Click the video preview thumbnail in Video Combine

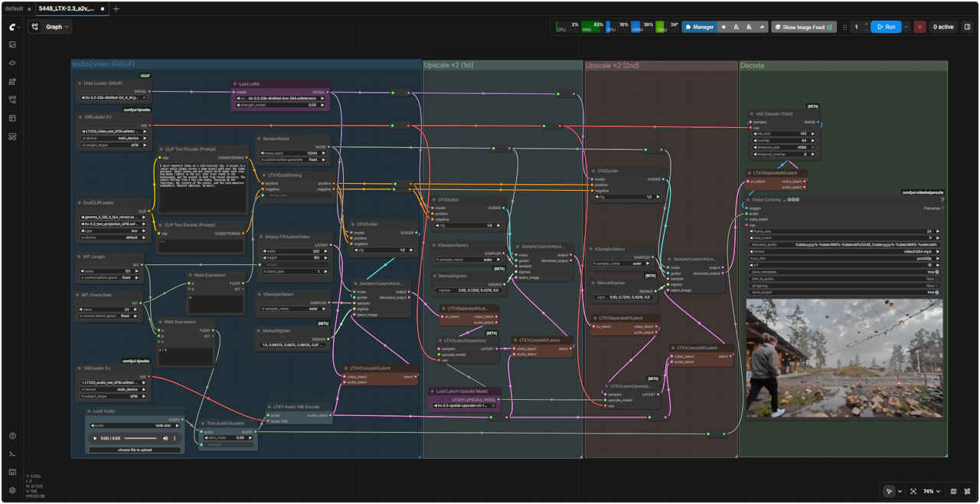click(x=844, y=358)
